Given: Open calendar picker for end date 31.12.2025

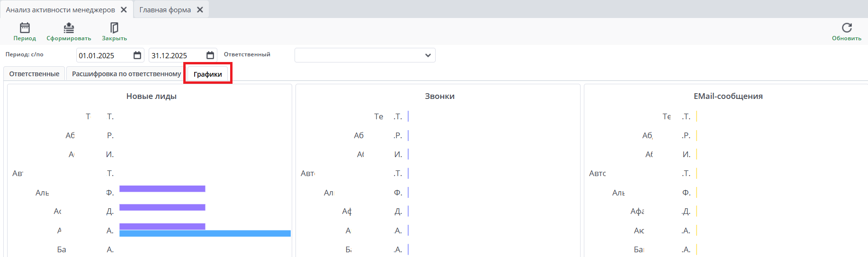Looking at the screenshot, I should pos(210,55).
